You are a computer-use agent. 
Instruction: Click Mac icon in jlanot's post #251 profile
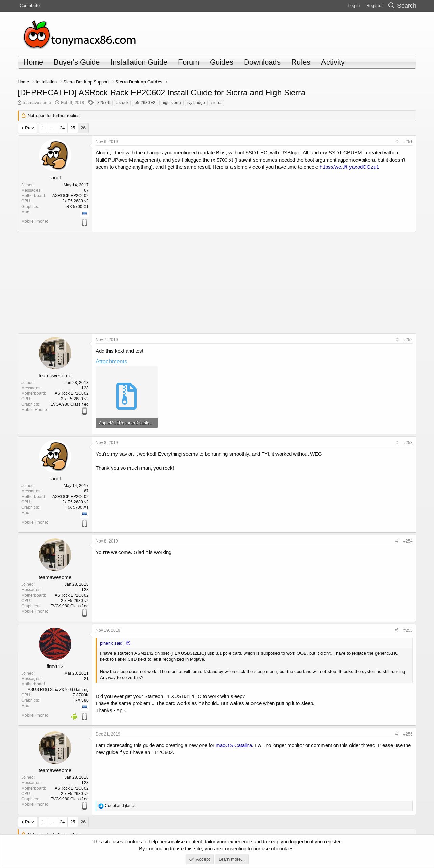85,213
